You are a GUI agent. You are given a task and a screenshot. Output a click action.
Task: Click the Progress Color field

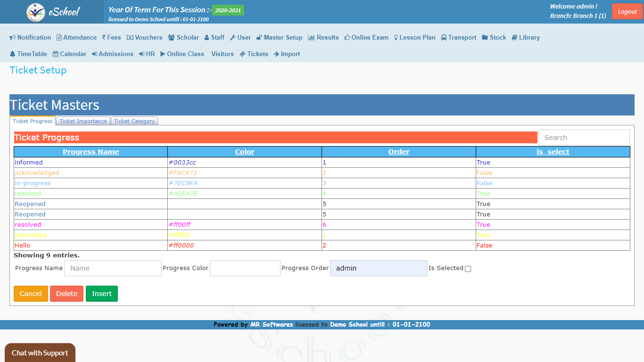click(245, 268)
